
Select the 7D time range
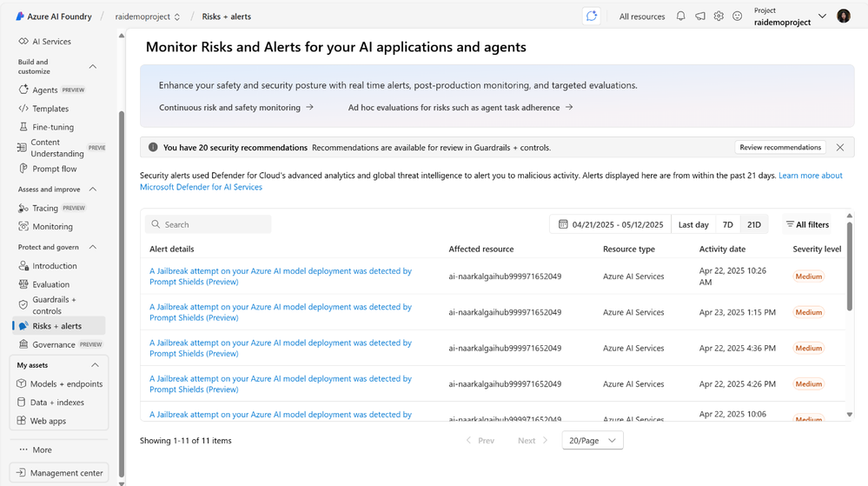(x=728, y=224)
